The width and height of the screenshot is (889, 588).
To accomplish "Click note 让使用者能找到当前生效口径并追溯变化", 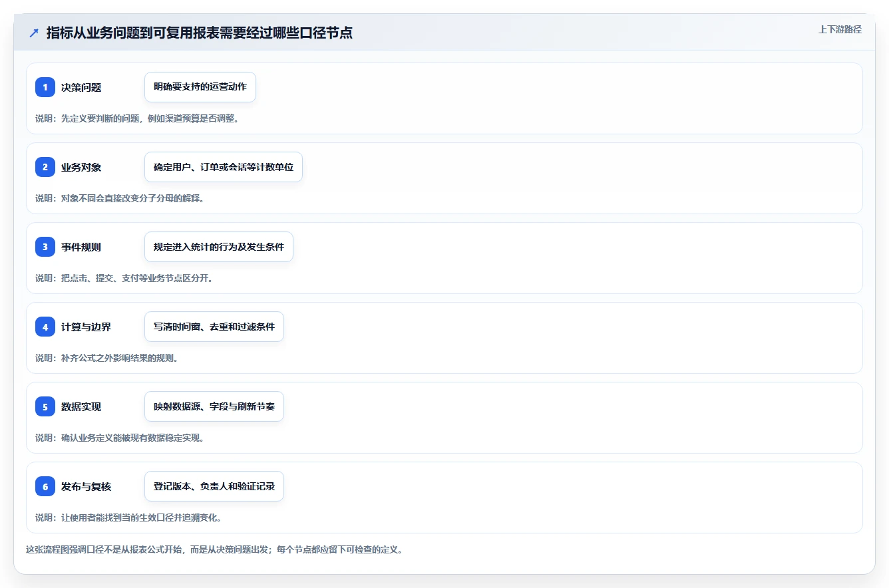I will pyautogui.click(x=128, y=517).
